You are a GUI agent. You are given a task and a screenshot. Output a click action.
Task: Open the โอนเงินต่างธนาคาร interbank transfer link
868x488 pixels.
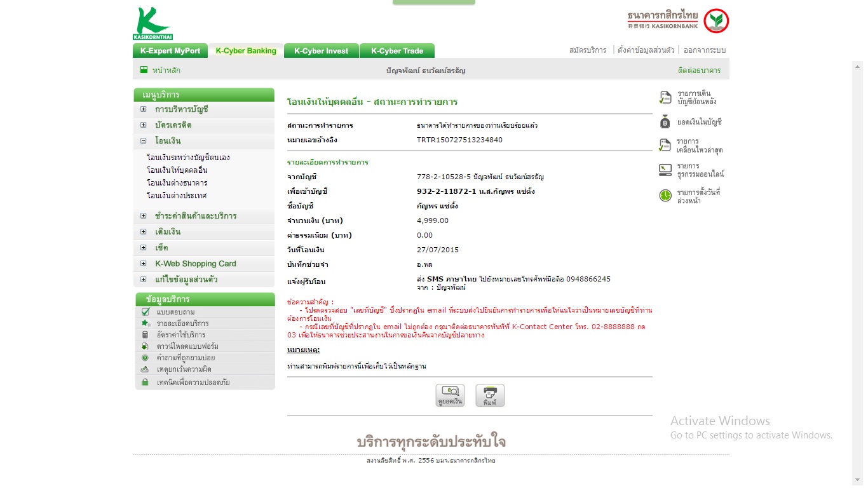coord(177,183)
